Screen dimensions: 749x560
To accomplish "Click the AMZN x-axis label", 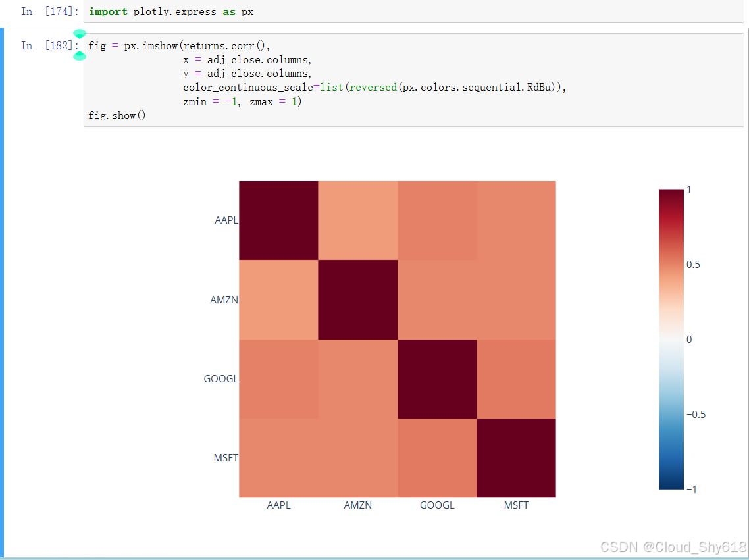I will click(358, 505).
